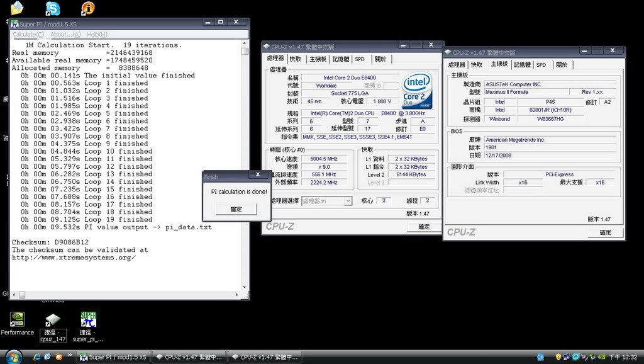Click the 2224.2 MHz external frequency field

(325, 182)
